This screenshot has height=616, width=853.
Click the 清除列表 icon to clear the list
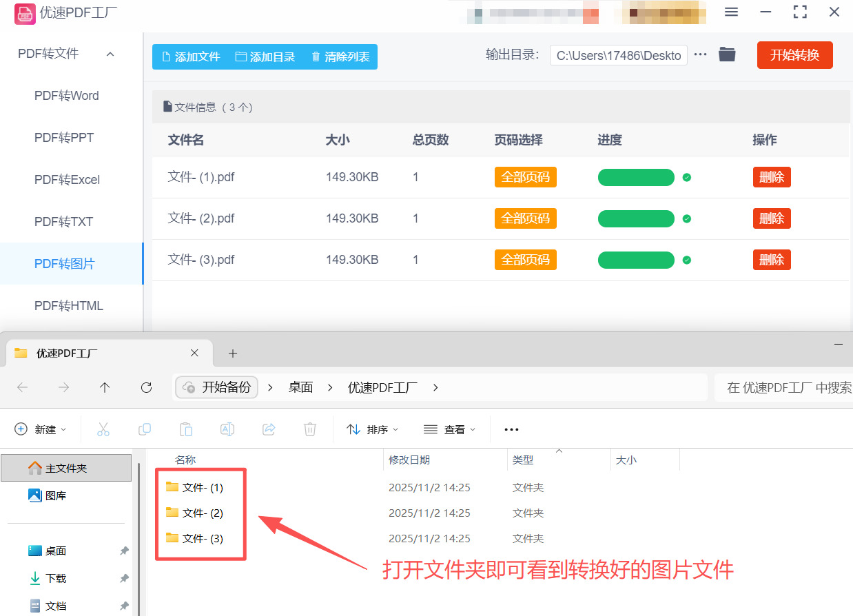coord(317,57)
